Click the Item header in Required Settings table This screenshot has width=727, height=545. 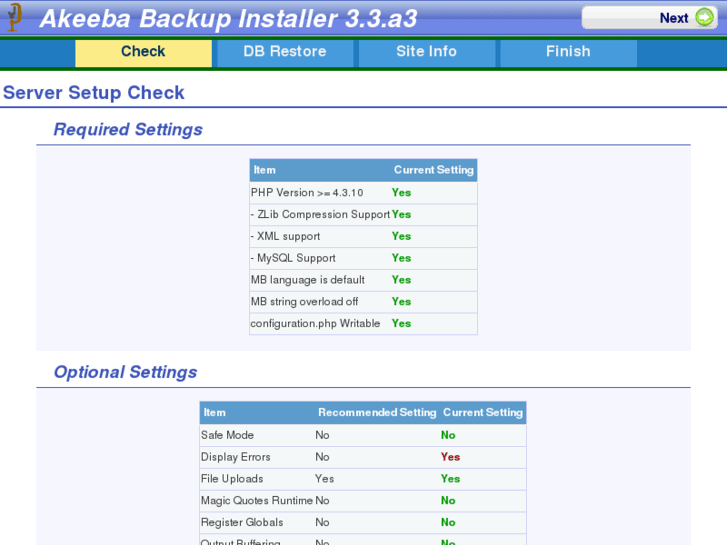pyautogui.click(x=264, y=170)
